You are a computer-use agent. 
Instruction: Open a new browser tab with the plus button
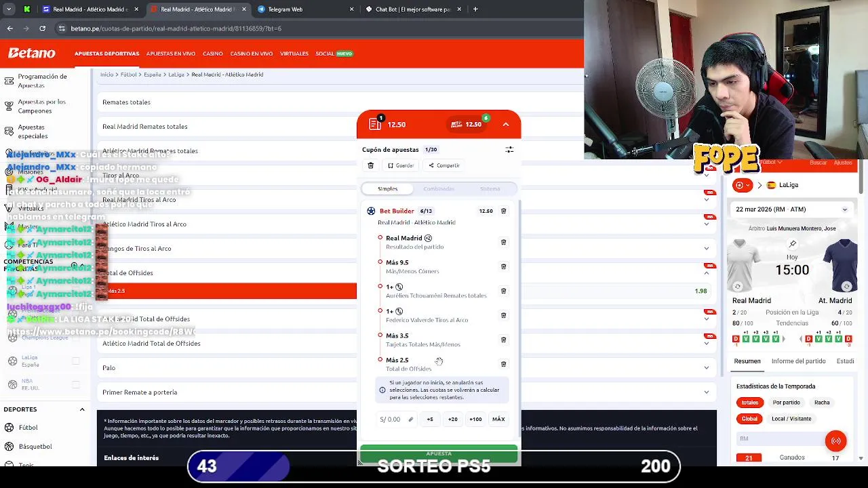[475, 9]
